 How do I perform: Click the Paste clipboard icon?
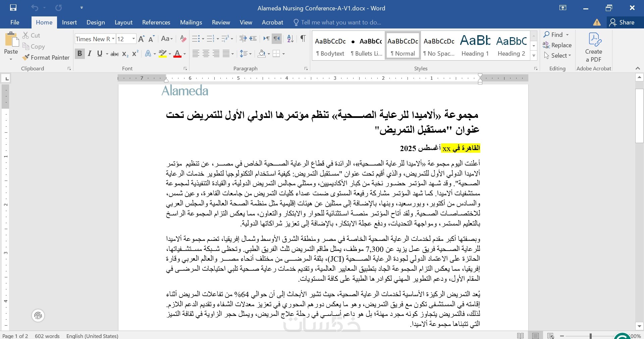pos(11,40)
